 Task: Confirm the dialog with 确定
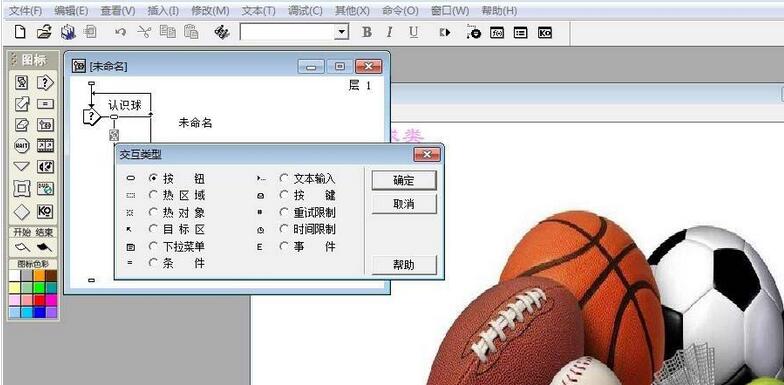click(x=404, y=180)
